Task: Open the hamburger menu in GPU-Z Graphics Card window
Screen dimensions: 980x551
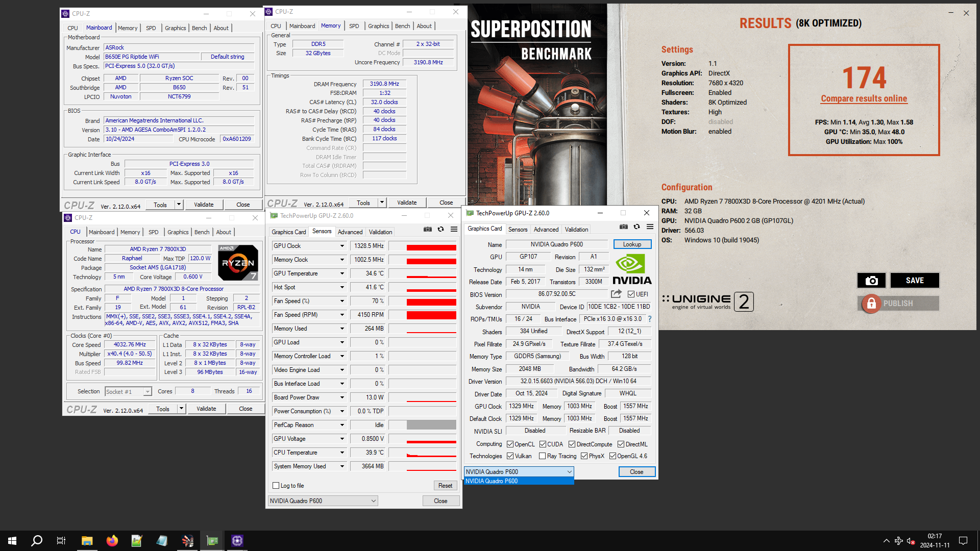Action: 650,227
